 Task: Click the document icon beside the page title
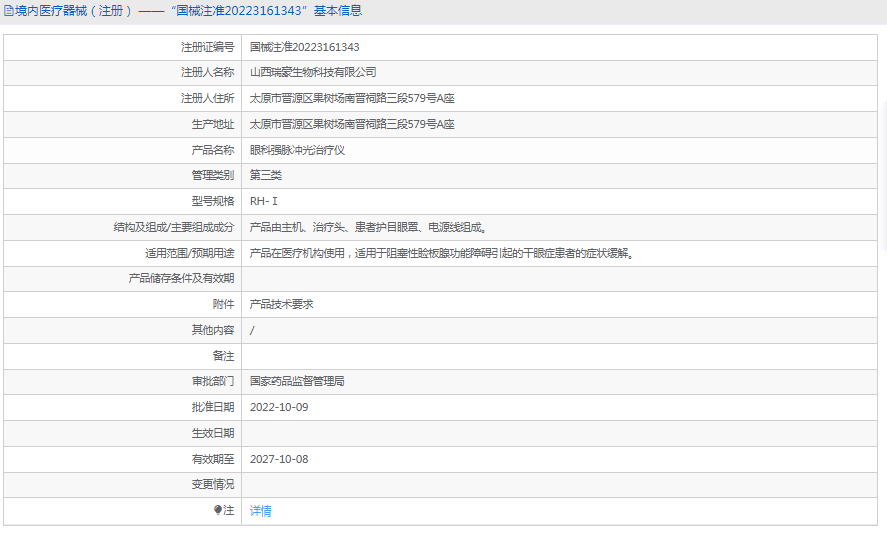pyautogui.click(x=8, y=11)
